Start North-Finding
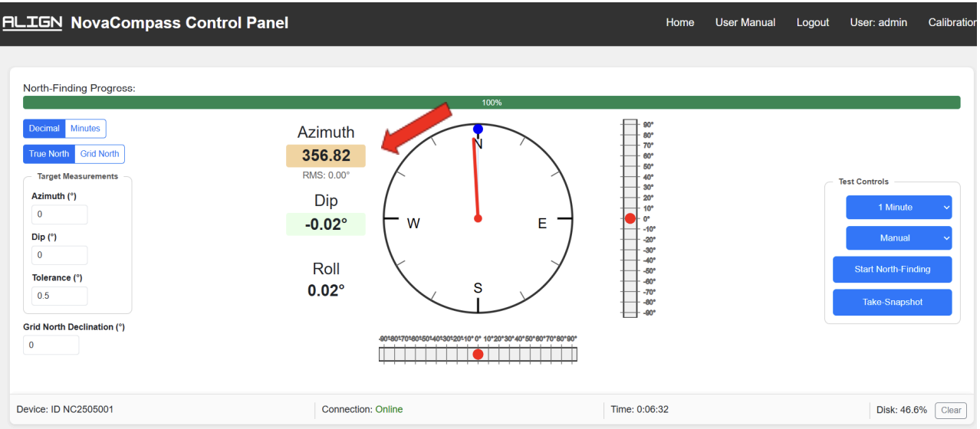980x429 pixels. click(x=893, y=270)
